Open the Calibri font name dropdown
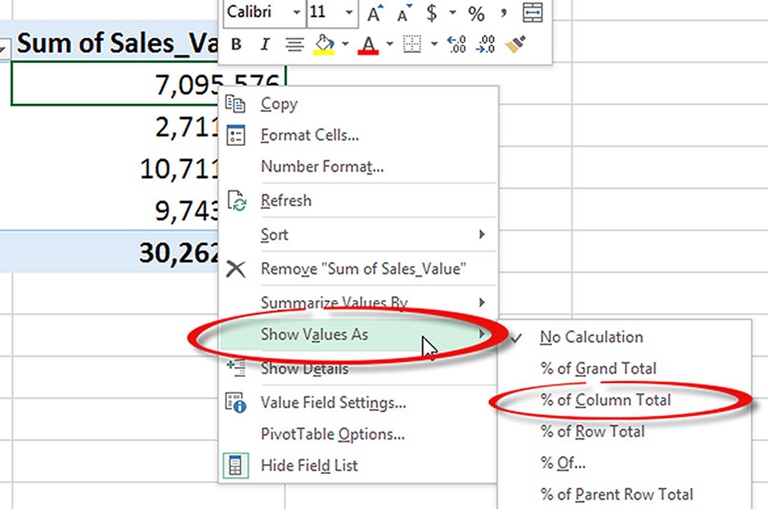Viewport: 768px width, 509px height. [296, 12]
